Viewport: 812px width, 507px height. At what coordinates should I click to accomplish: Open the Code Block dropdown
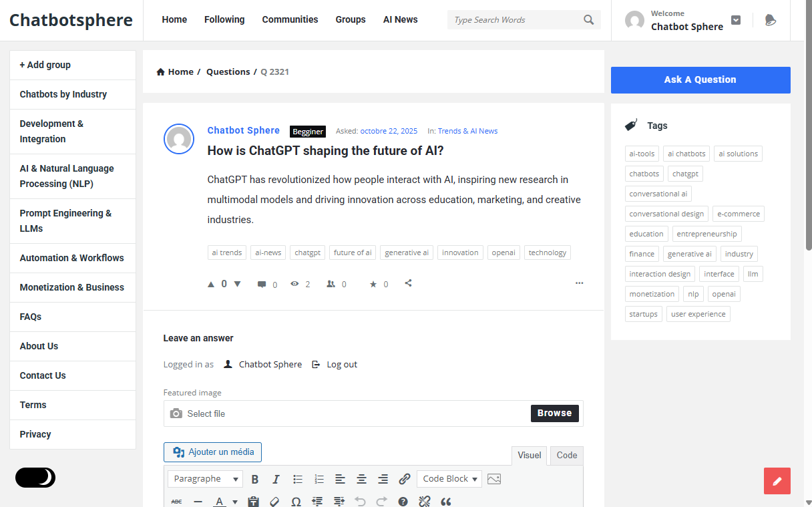449,479
